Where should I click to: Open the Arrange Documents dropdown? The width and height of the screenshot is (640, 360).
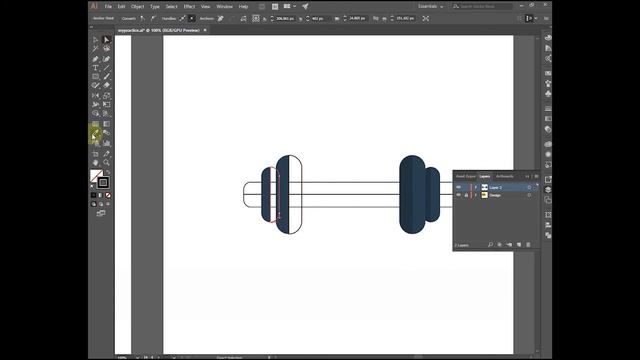pos(289,7)
